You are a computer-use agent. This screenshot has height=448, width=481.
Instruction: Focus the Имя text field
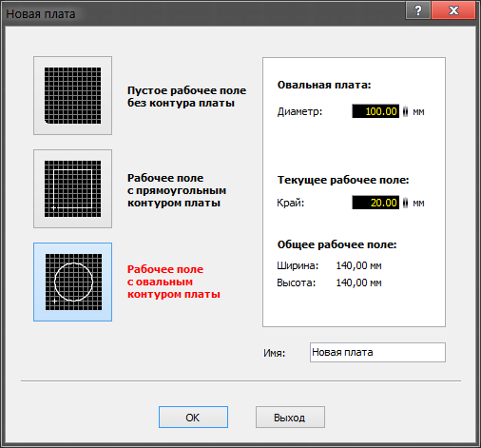(x=377, y=352)
